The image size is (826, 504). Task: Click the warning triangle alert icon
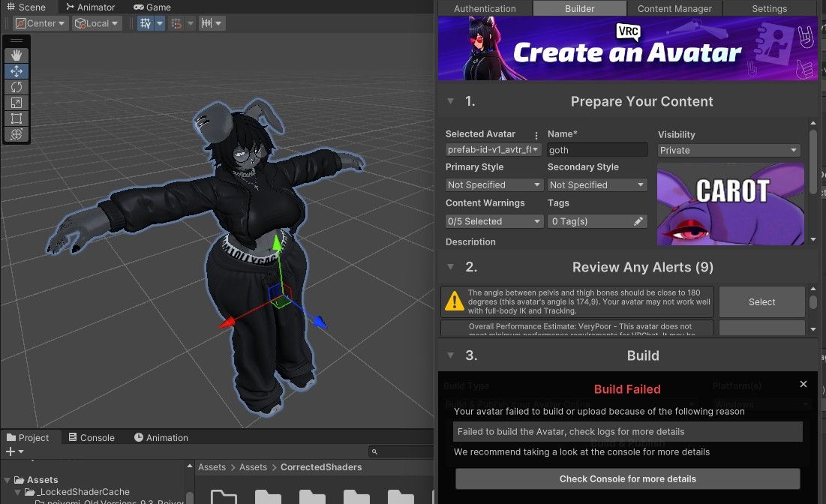454,301
